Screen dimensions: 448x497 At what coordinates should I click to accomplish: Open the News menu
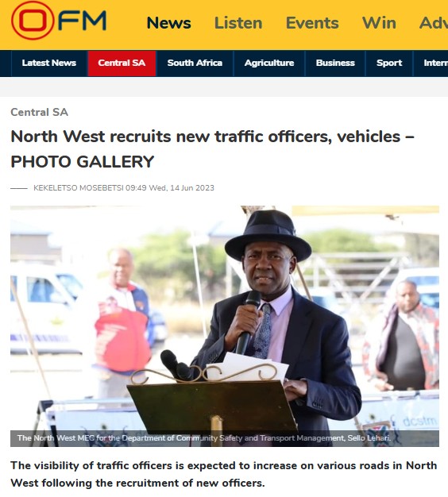coord(169,23)
